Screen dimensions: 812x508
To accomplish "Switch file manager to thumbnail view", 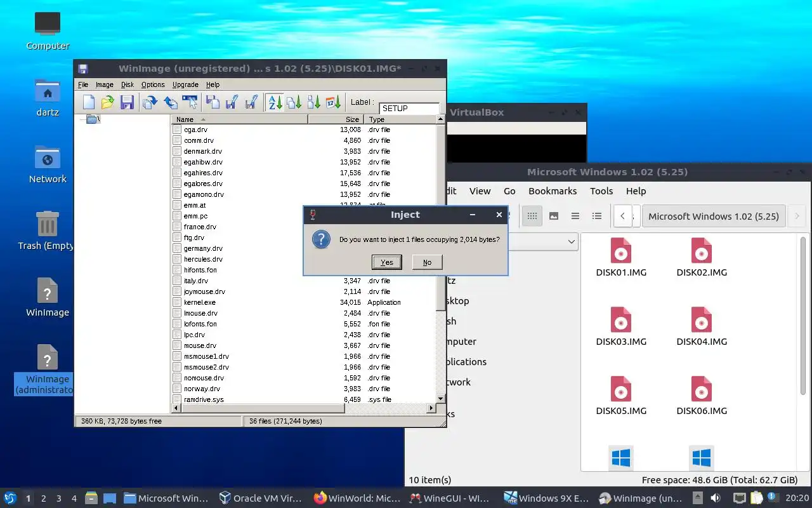I will (x=554, y=216).
